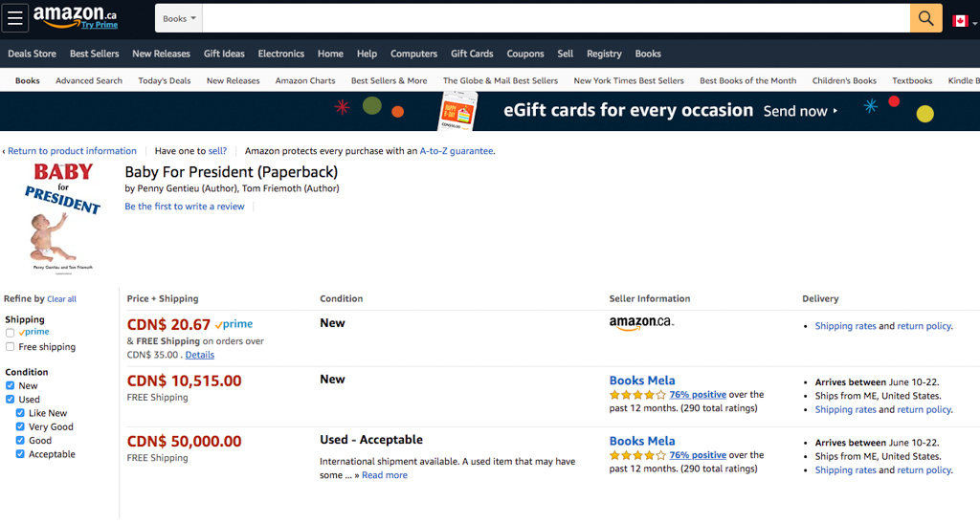Image resolution: width=980 pixels, height=523 pixels.
Task: Open the Books search category dropdown
Action: pyautogui.click(x=179, y=19)
